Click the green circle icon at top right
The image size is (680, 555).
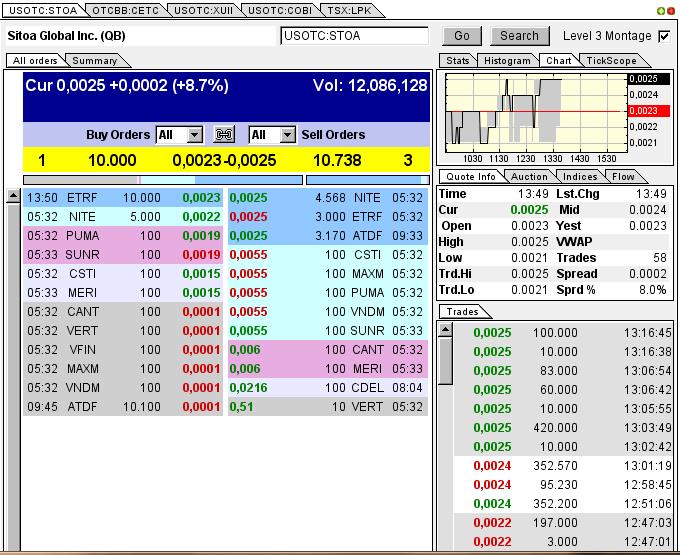(661, 10)
